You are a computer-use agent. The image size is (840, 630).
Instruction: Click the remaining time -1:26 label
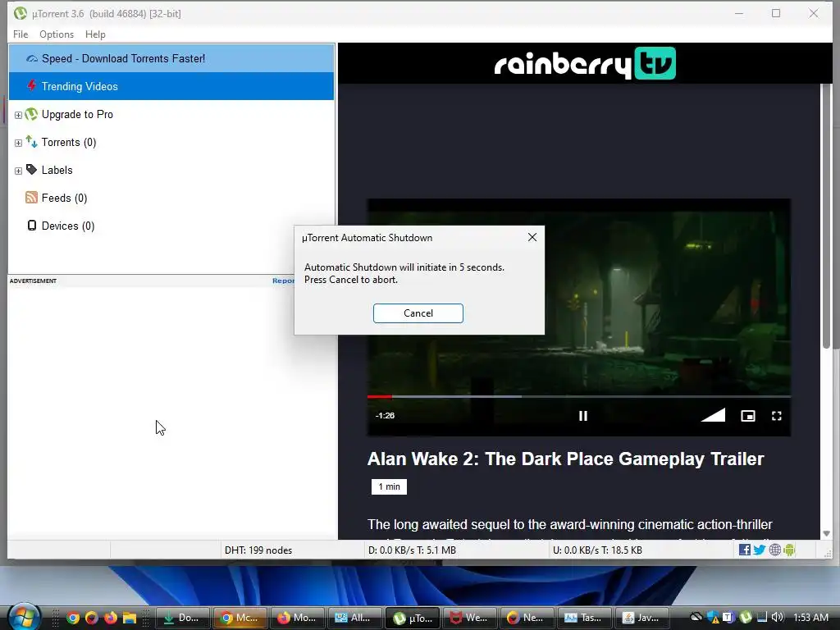coord(385,416)
